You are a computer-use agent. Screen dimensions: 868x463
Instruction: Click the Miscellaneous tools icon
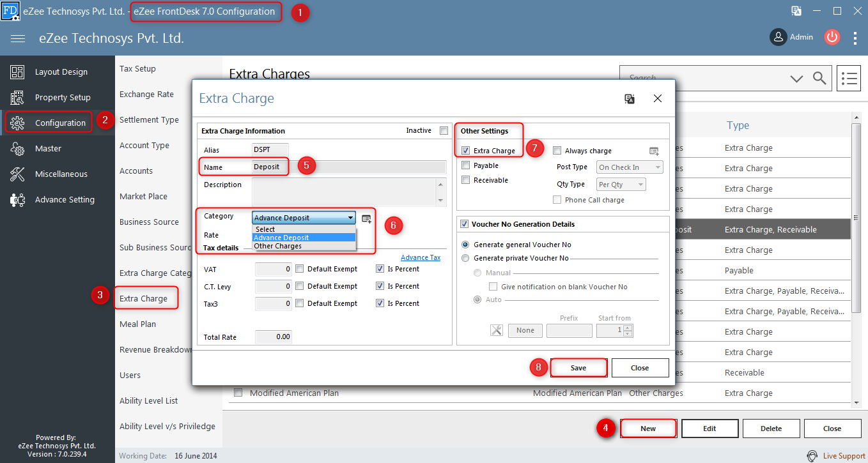coord(17,174)
